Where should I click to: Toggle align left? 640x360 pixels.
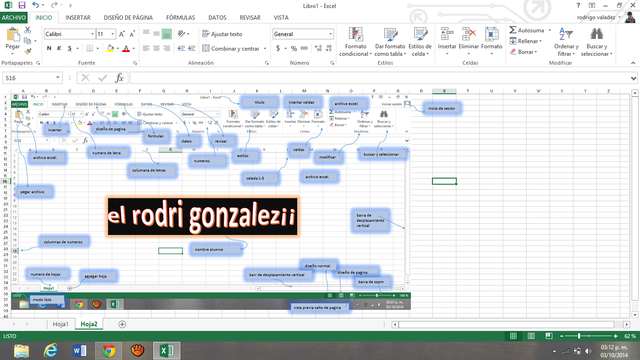coord(146,49)
